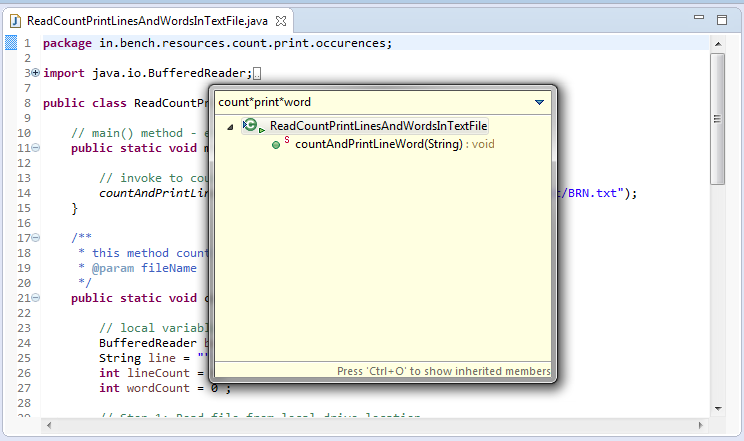
Task: Click the count*print*word filter field
Action: [x=370, y=102]
